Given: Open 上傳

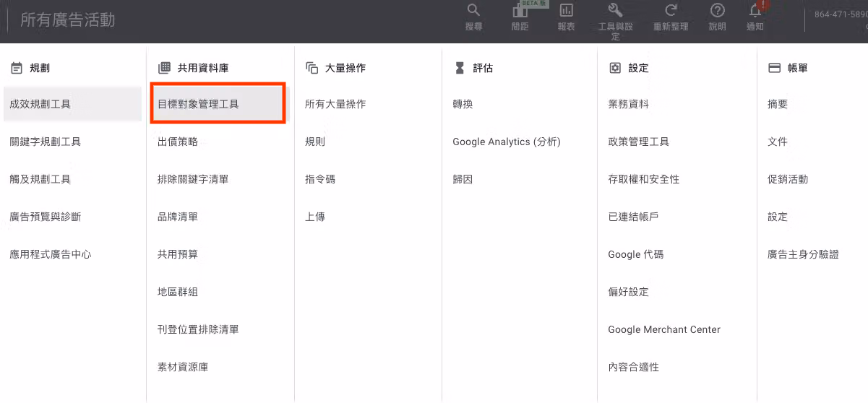Looking at the screenshot, I should pyautogui.click(x=315, y=217).
